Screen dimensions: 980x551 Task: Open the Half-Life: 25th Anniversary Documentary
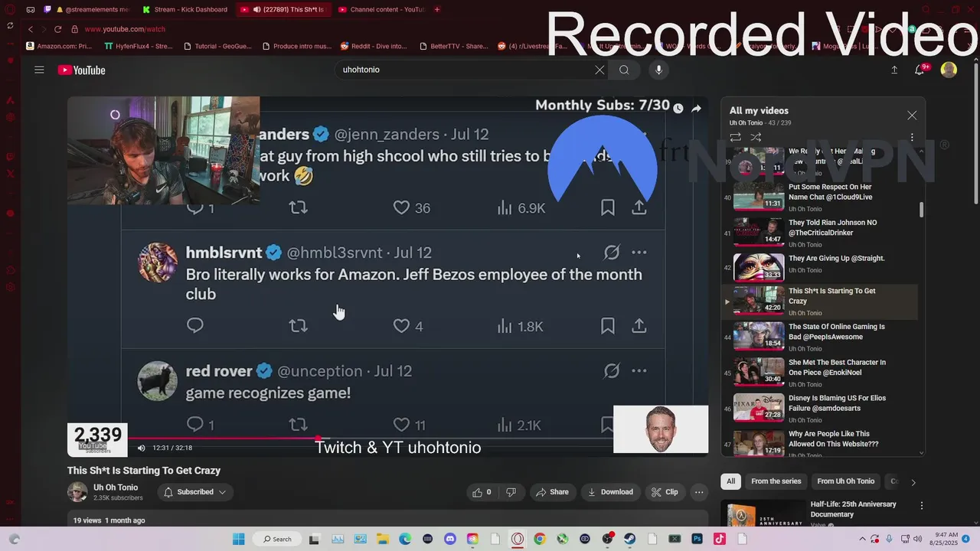coord(853,510)
